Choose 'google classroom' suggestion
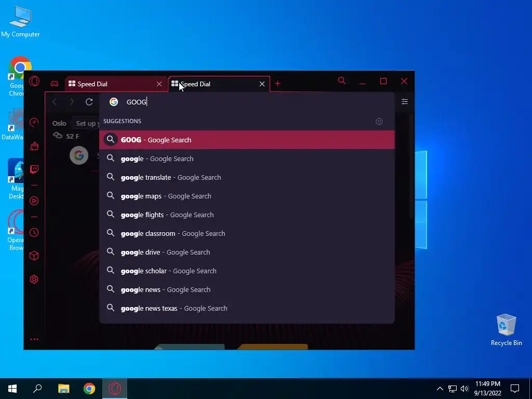Screen dimensions: 532x399 click(x=247, y=233)
